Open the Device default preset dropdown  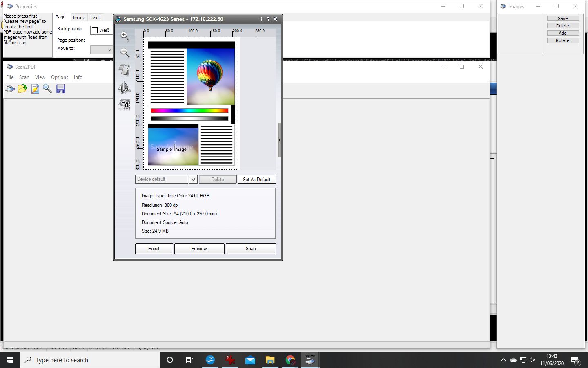tap(193, 179)
